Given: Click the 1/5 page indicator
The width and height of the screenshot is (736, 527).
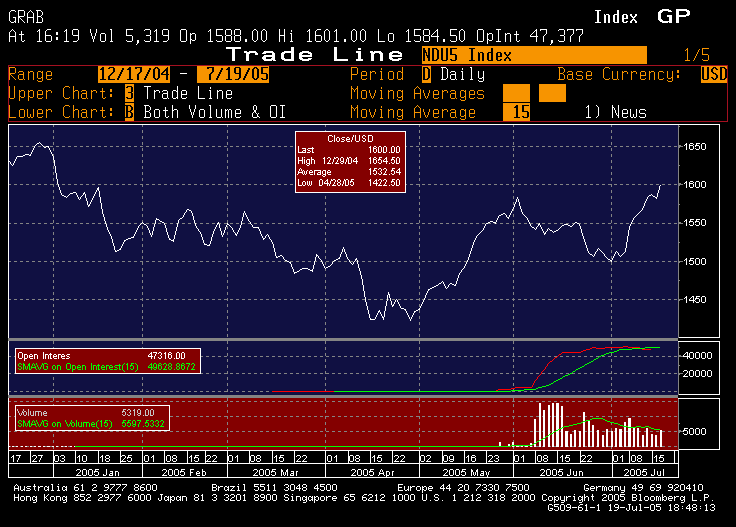Looking at the screenshot, I should click(x=697, y=55).
